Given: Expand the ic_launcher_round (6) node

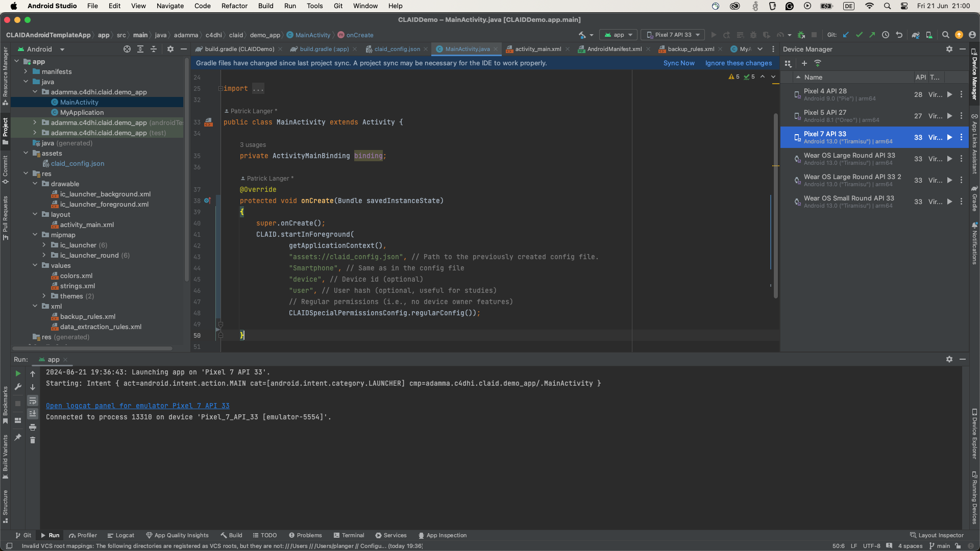Looking at the screenshot, I should coord(44,256).
